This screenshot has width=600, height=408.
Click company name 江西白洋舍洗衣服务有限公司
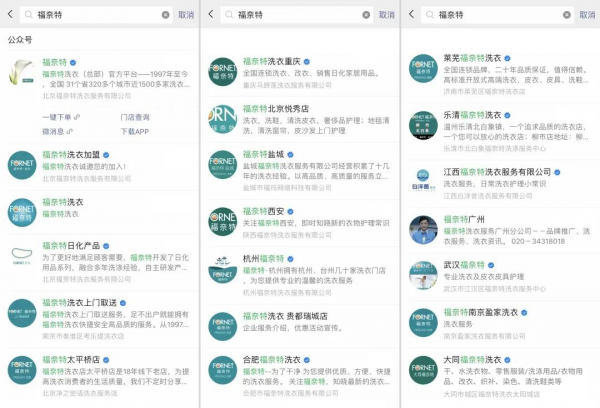point(488,196)
